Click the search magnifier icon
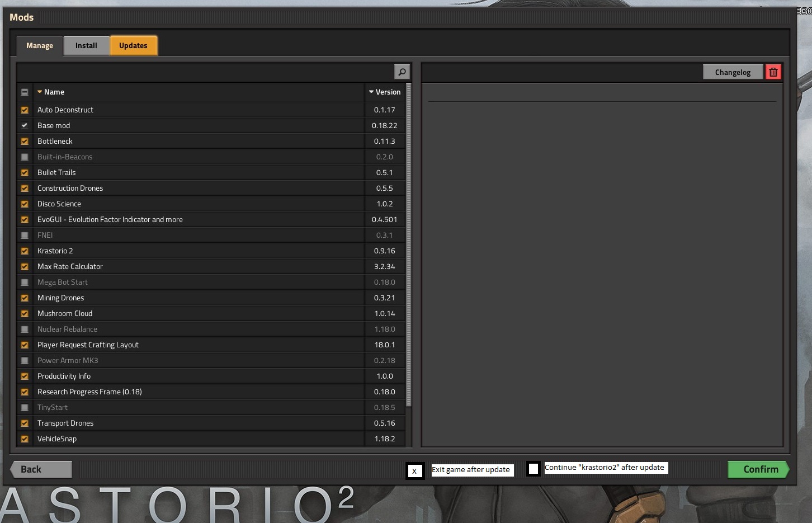This screenshot has width=812, height=523. pos(402,72)
